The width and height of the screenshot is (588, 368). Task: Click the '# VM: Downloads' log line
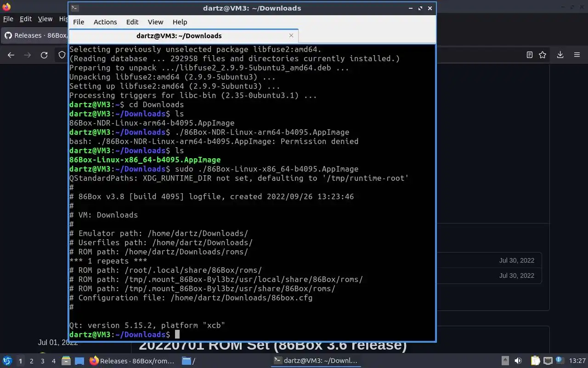tap(103, 215)
